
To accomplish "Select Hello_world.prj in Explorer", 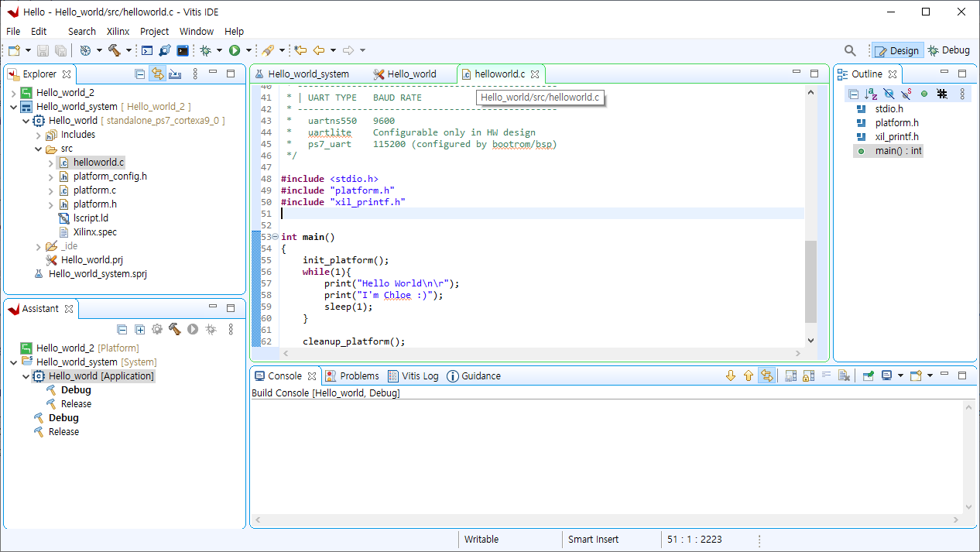I will [91, 260].
